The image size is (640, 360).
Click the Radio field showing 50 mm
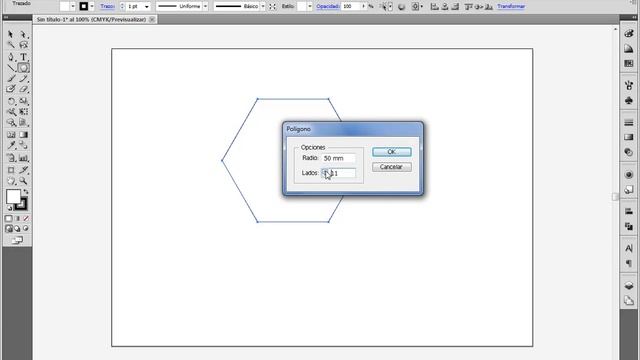click(x=338, y=158)
